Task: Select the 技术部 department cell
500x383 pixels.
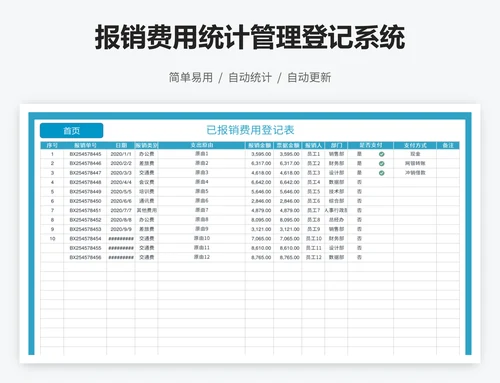Action: 336,192
